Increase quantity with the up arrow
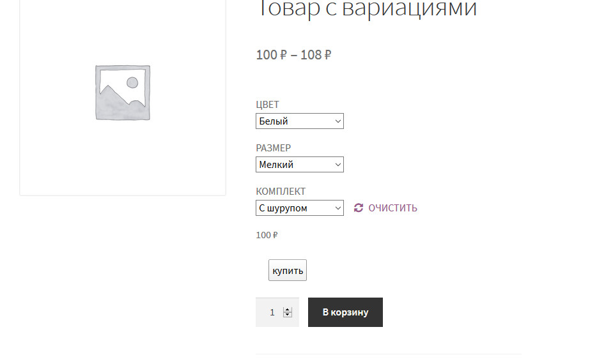Screen dimensions: 613x364 [x=288, y=310]
